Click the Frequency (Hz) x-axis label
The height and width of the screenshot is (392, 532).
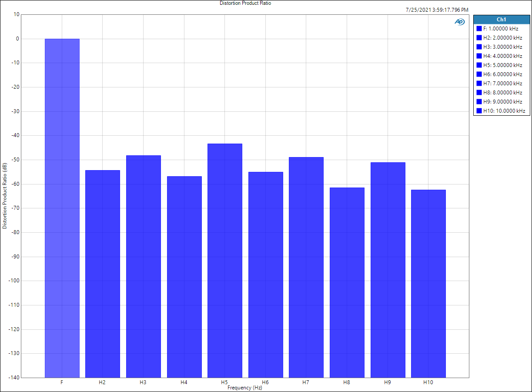coord(245,388)
